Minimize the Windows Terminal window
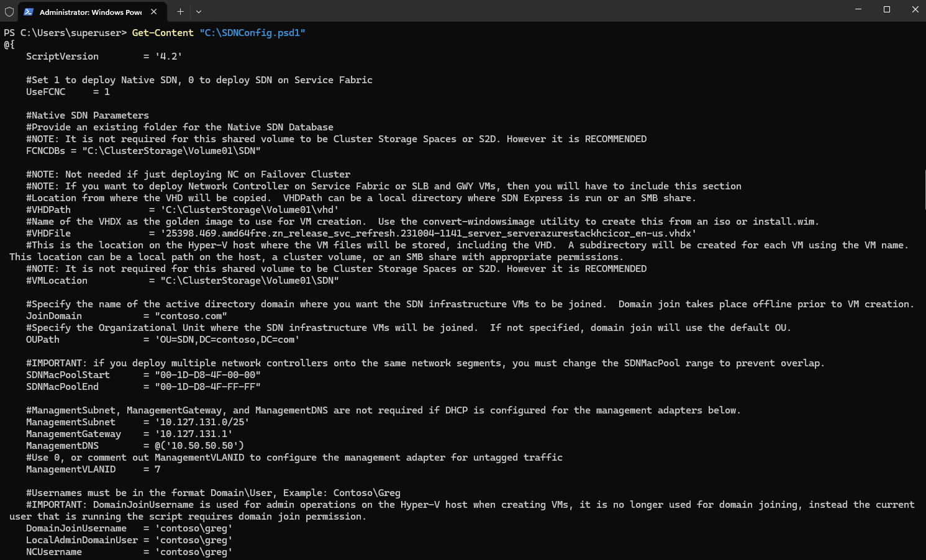The height and width of the screenshot is (560, 926). pos(858,9)
